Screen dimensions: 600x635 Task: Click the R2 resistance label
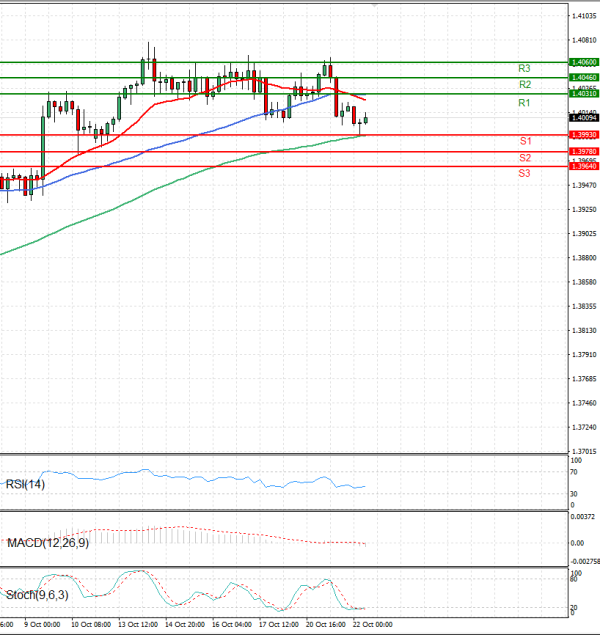click(x=524, y=85)
